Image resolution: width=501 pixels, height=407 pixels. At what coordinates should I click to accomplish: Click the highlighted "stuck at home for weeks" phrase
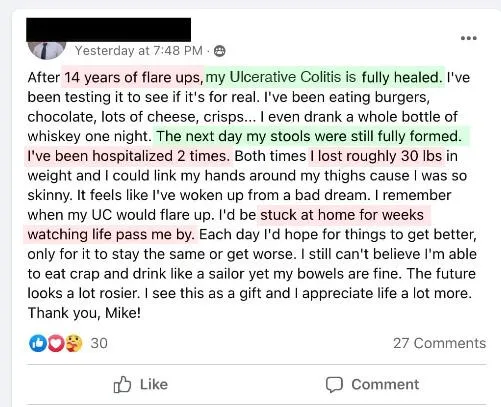pyautogui.click(x=342, y=215)
